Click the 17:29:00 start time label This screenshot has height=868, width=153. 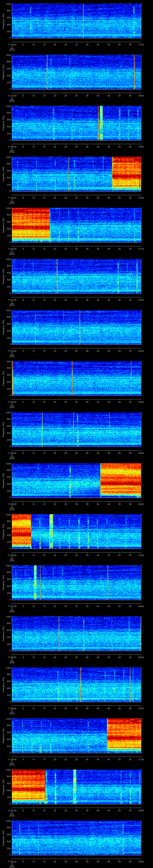pyautogui.click(x=12, y=708)
